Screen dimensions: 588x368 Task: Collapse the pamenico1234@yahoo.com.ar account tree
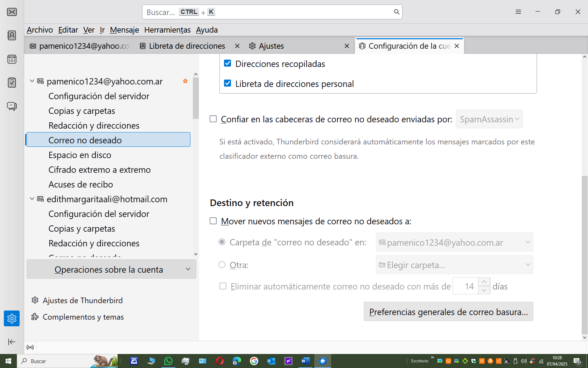coord(32,81)
